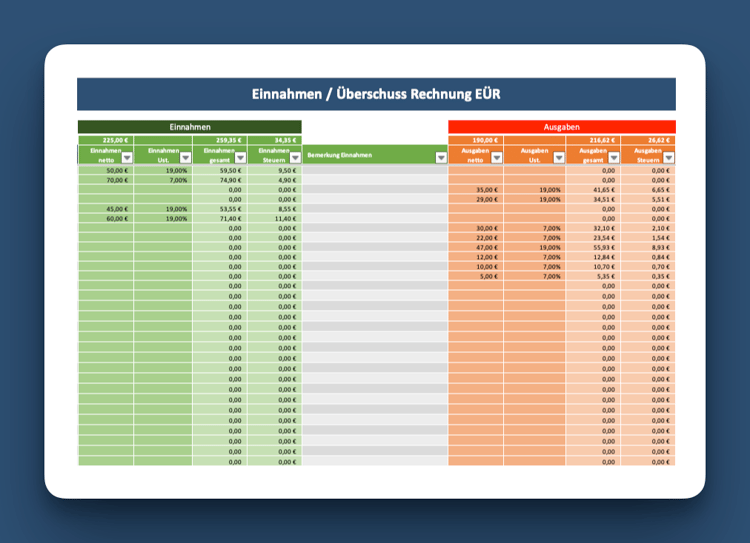Open the Ausgaben Steuern filter dropdown
Viewport: 750px width, 543px height.
(x=669, y=157)
